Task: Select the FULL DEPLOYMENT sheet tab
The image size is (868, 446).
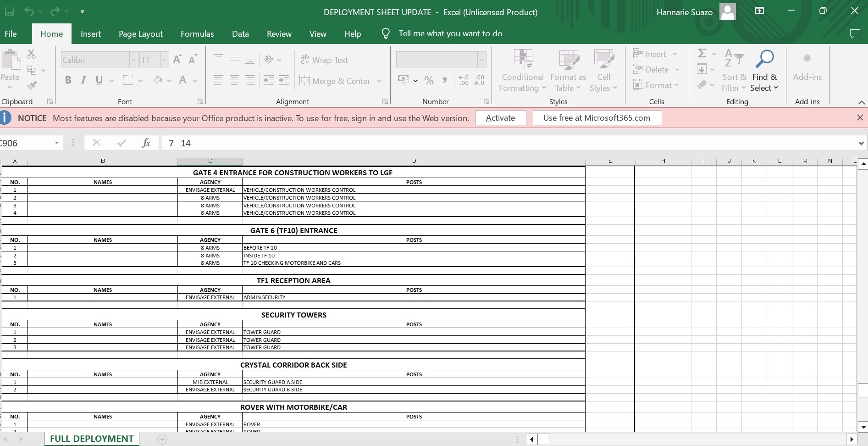Action: [92, 439]
